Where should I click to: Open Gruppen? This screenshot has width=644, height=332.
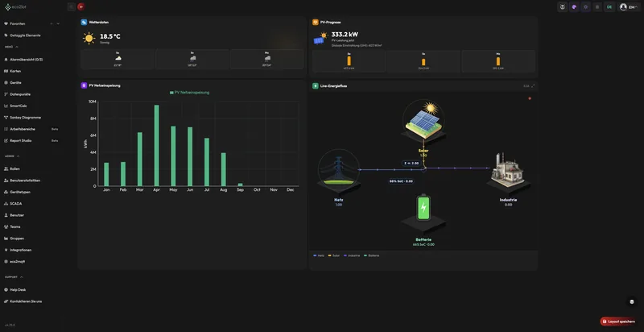click(x=17, y=239)
